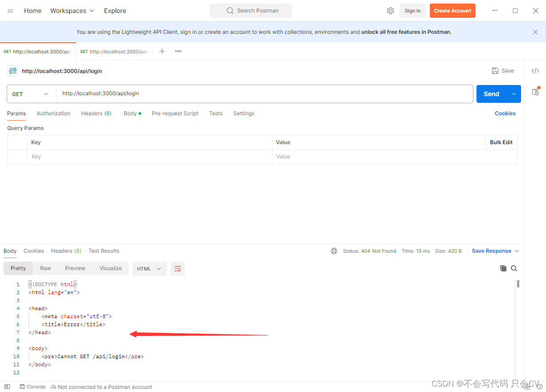Click the Size: 420 B text
This screenshot has height=392, width=546.
pyautogui.click(x=448, y=251)
